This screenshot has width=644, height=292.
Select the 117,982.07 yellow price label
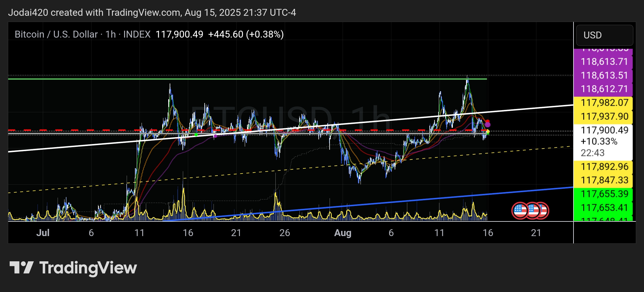coord(603,103)
